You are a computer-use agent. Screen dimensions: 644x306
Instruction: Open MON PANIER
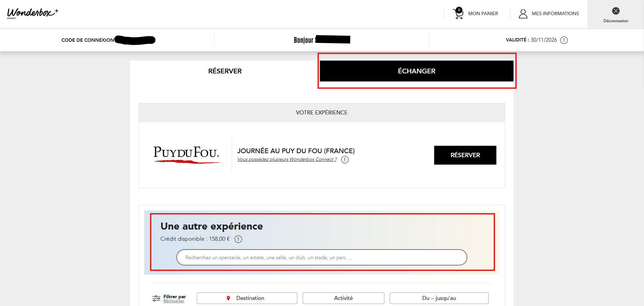pos(483,13)
